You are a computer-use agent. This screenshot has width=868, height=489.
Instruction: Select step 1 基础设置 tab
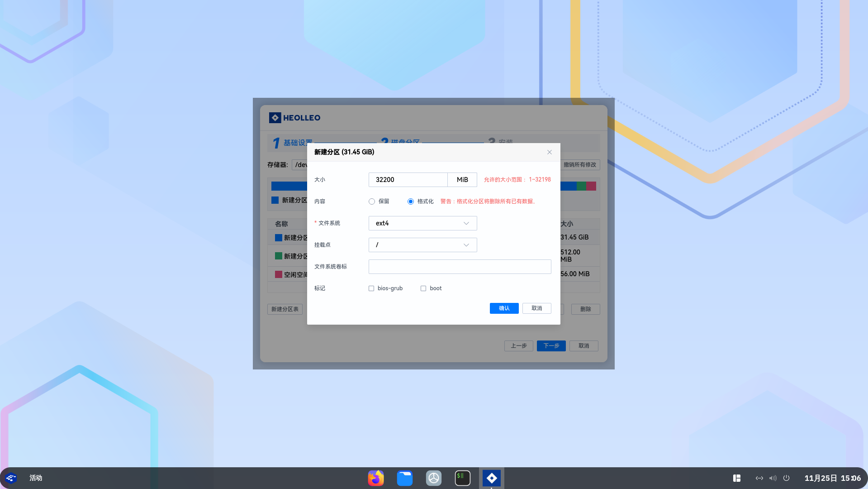pyautogui.click(x=293, y=143)
